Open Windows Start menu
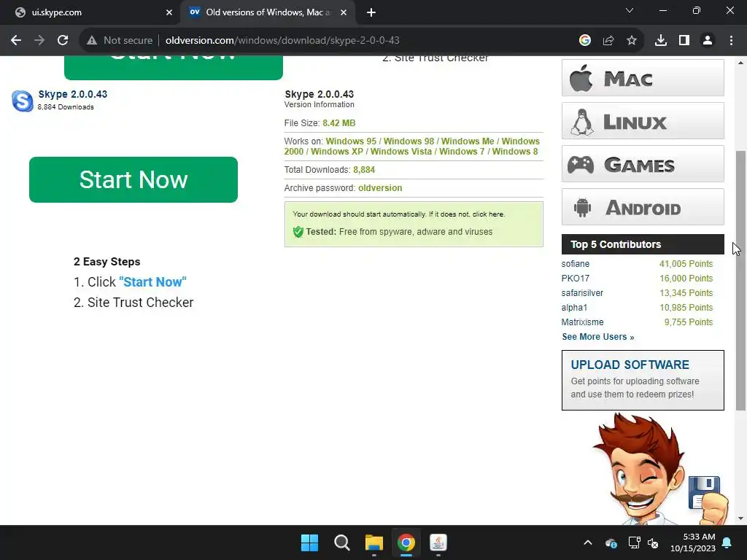Image resolution: width=747 pixels, height=560 pixels. (309, 542)
